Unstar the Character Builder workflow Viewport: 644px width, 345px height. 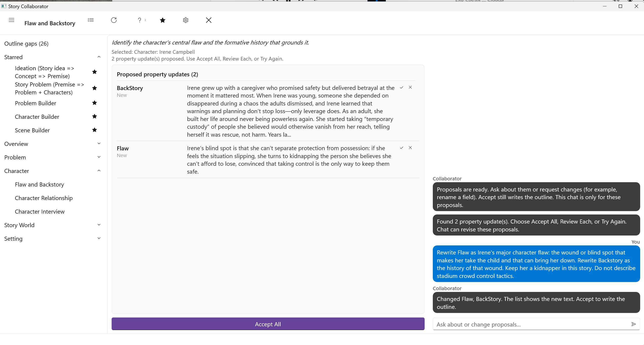tap(94, 116)
